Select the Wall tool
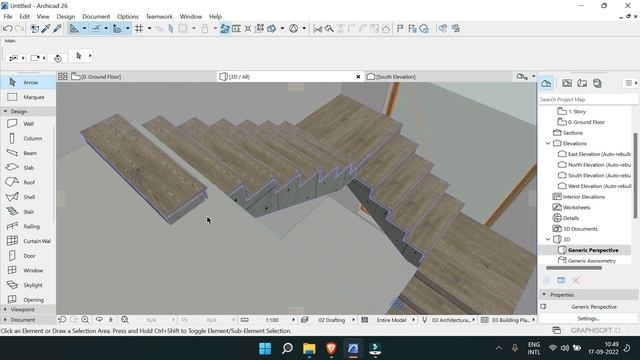 (x=28, y=124)
